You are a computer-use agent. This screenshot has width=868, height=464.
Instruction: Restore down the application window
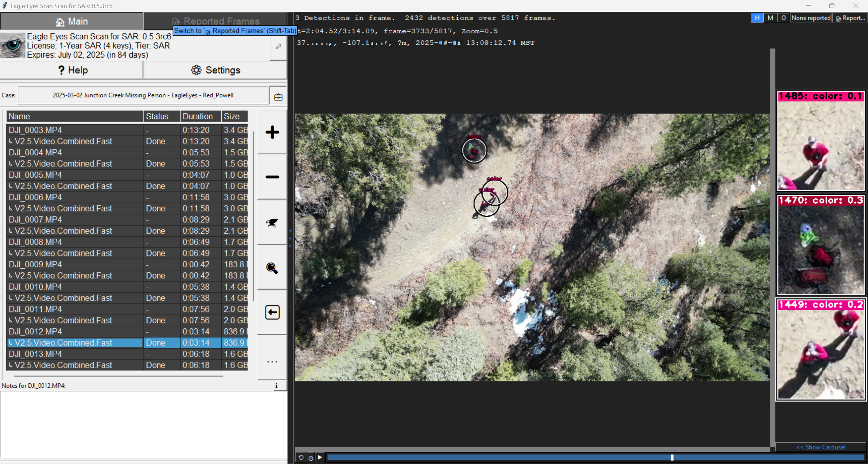832,6
